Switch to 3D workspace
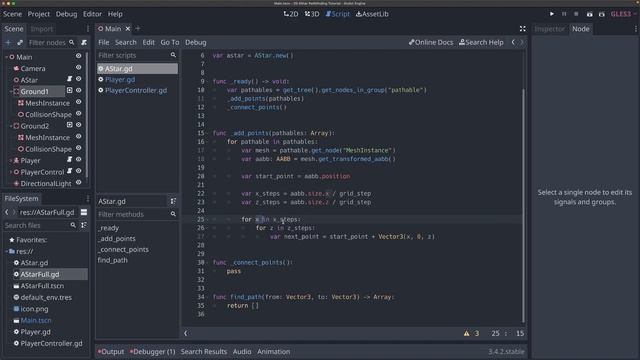The width and height of the screenshot is (640, 360). (x=312, y=14)
